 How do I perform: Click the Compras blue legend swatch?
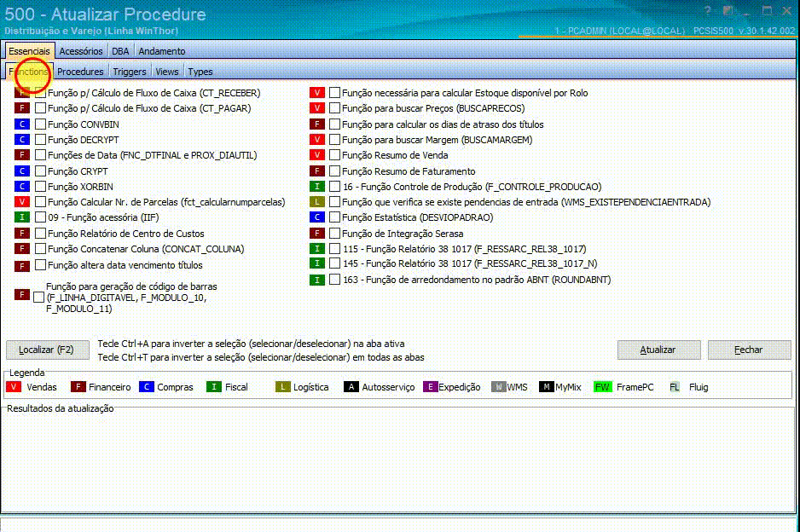click(147, 386)
